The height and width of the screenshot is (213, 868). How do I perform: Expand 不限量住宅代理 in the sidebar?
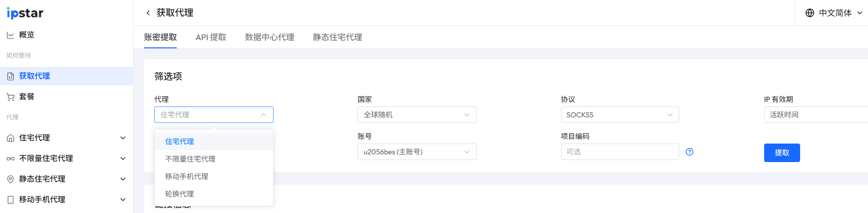pos(122,158)
